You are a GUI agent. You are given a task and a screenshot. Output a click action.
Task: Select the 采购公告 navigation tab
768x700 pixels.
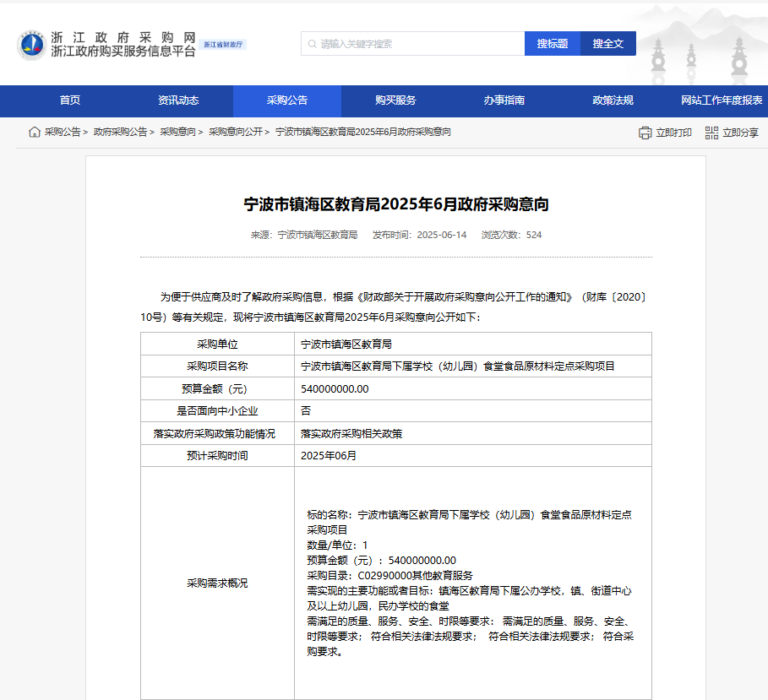click(287, 100)
